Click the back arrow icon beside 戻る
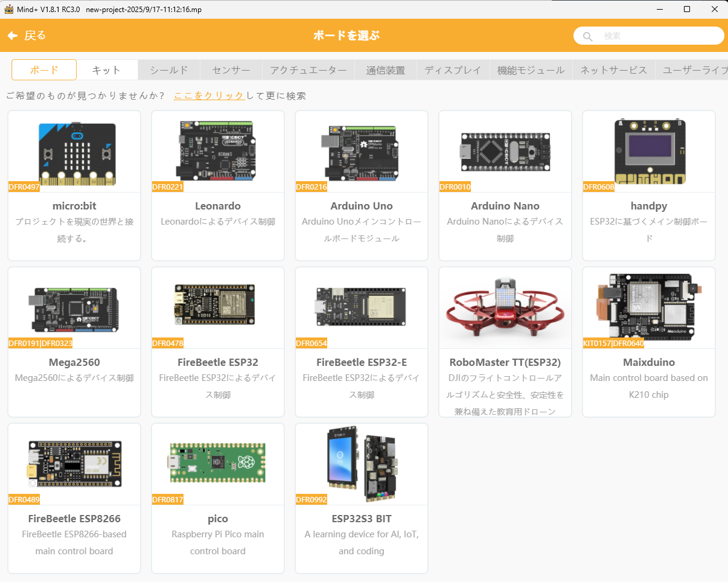Viewport: 728px width, 582px height. (12, 36)
